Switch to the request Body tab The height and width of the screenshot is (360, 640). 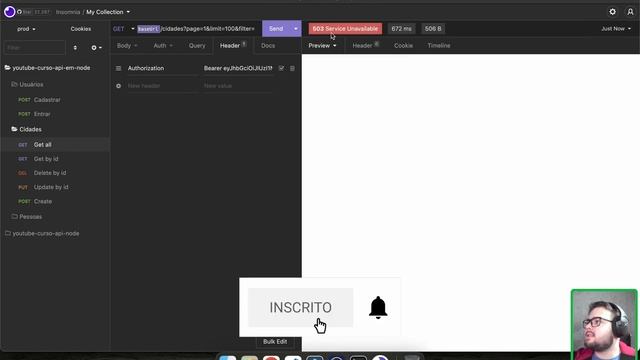tap(127, 46)
